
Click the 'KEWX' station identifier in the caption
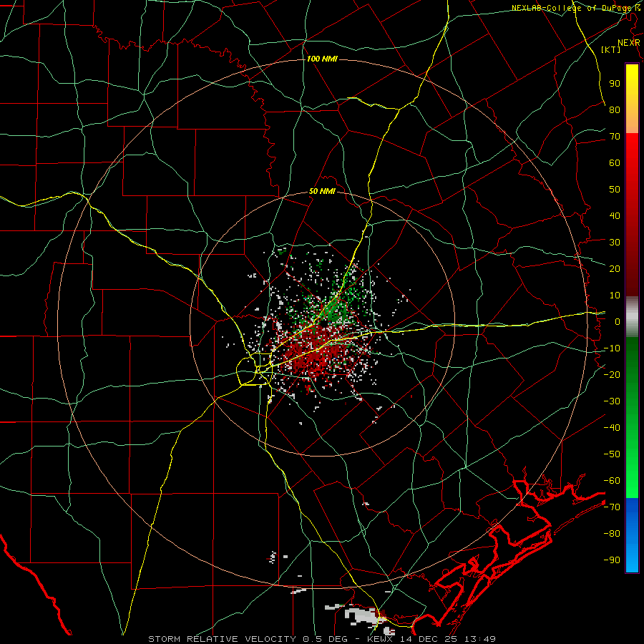click(382, 639)
